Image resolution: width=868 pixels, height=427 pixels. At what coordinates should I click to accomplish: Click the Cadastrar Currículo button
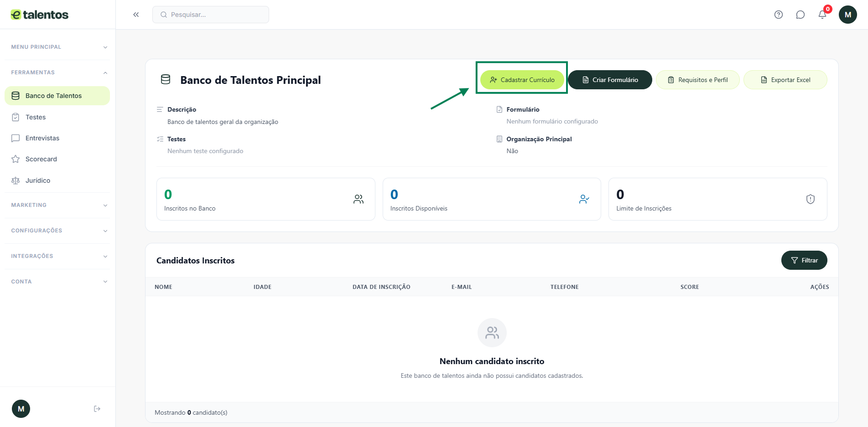tap(522, 80)
